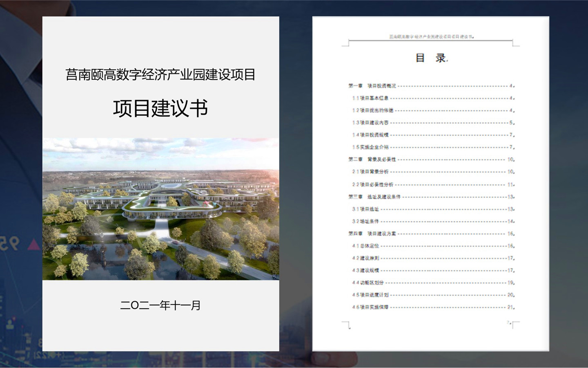Click the cover heading '项目建议书'
The width and height of the screenshot is (588, 368).
click(x=160, y=108)
